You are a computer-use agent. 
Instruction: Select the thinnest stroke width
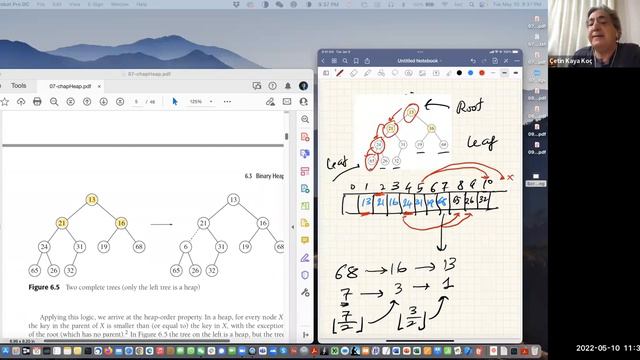[x=493, y=73]
